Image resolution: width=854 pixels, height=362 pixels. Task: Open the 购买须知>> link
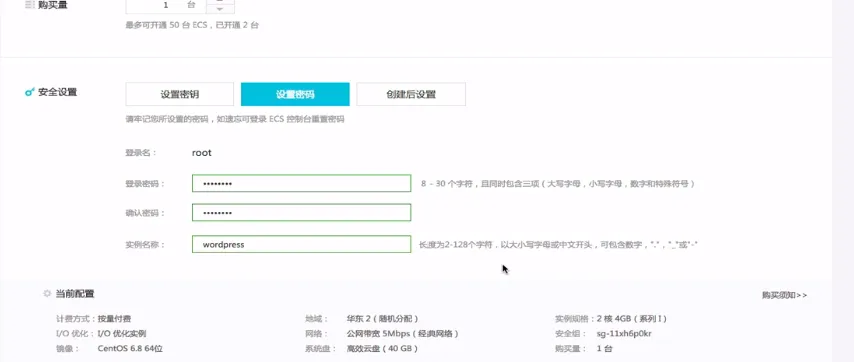click(784, 295)
